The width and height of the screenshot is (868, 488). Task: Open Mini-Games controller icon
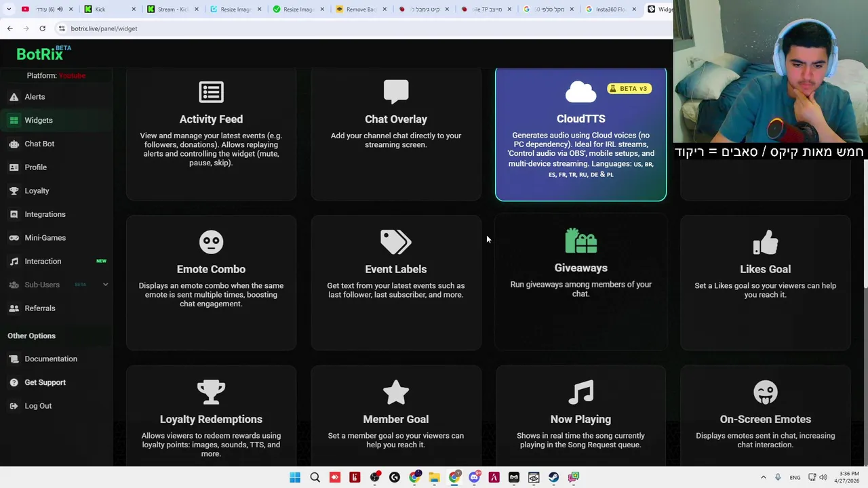[14, 238]
